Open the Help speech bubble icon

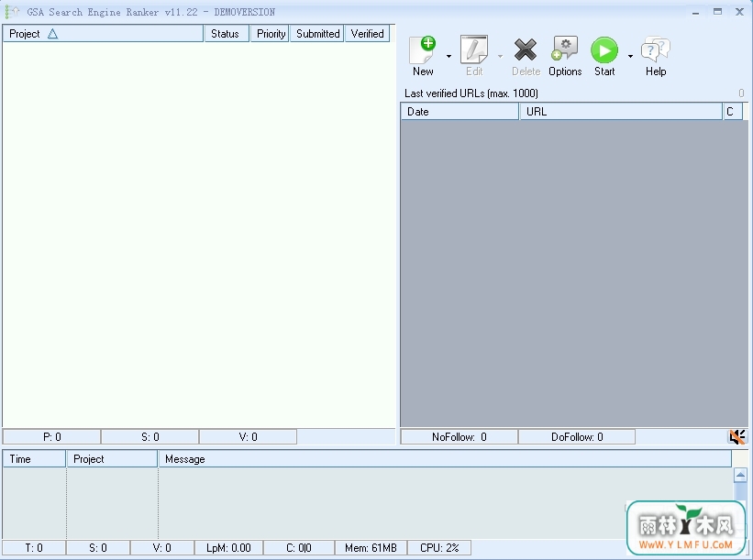click(x=656, y=49)
